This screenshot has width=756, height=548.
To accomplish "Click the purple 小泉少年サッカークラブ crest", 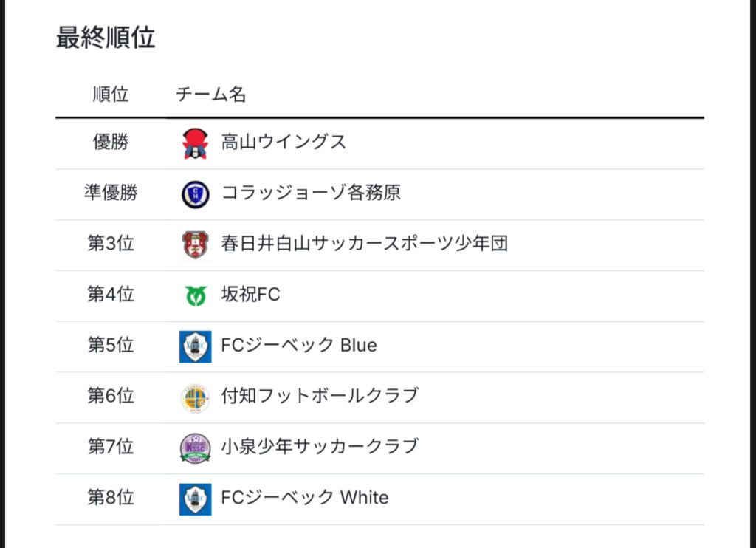I will coord(195,448).
